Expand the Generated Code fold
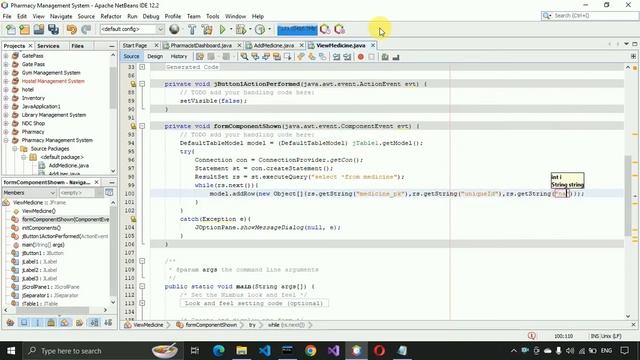Viewport: 640px width, 360px height. tap(142, 67)
